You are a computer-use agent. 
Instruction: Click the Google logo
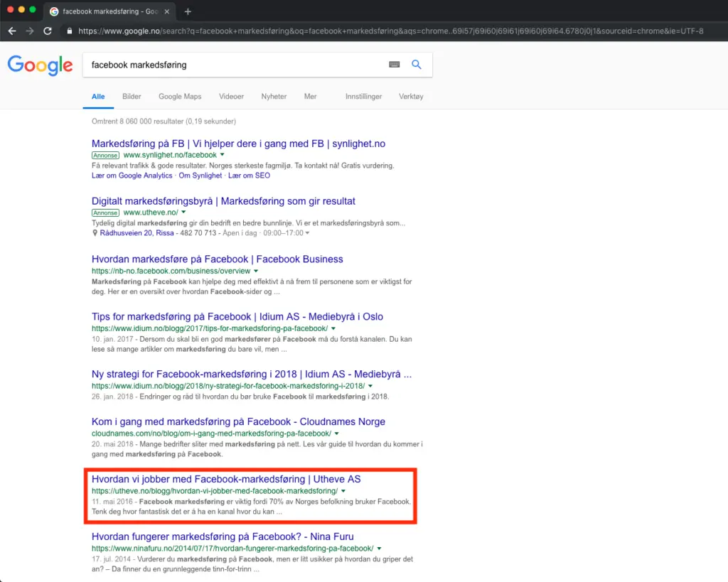41,65
